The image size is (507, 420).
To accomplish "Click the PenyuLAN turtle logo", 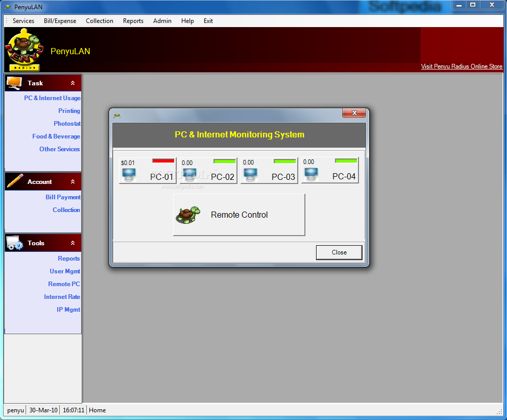I will 24,50.
